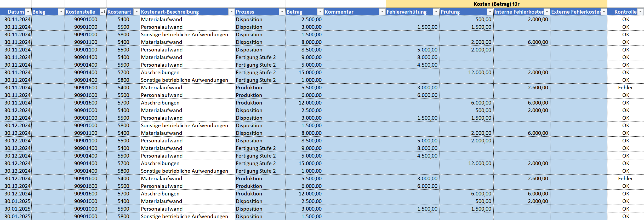This screenshot has width=644, height=220.
Task: Select empty Beleg cell in first data row
Action: tap(48, 19)
